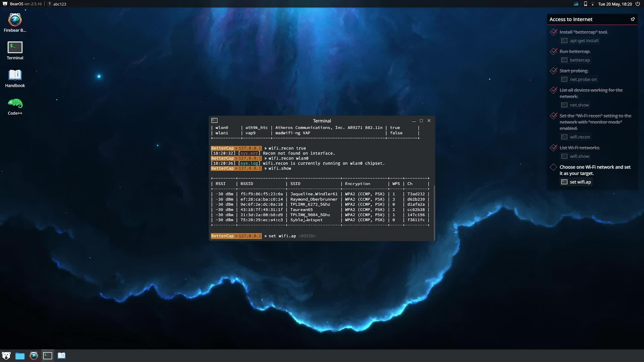Open the bear start menu in taskbar
The image size is (644, 362).
pos(6,356)
